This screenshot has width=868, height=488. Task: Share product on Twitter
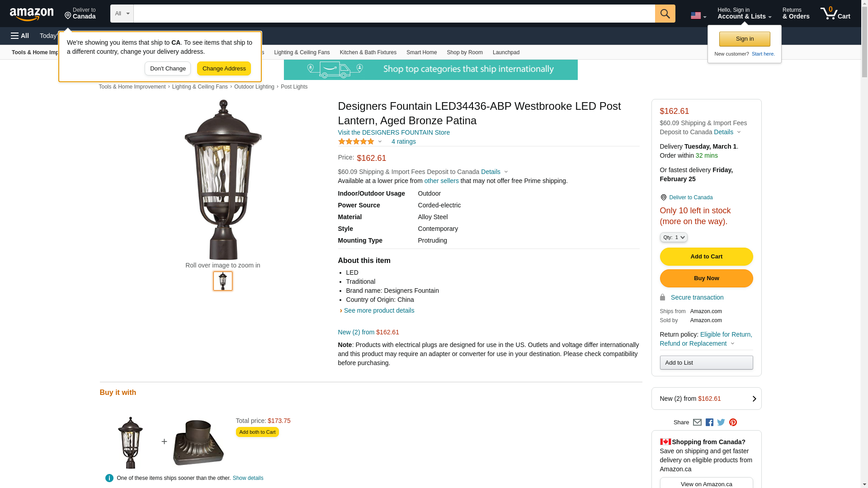click(721, 422)
